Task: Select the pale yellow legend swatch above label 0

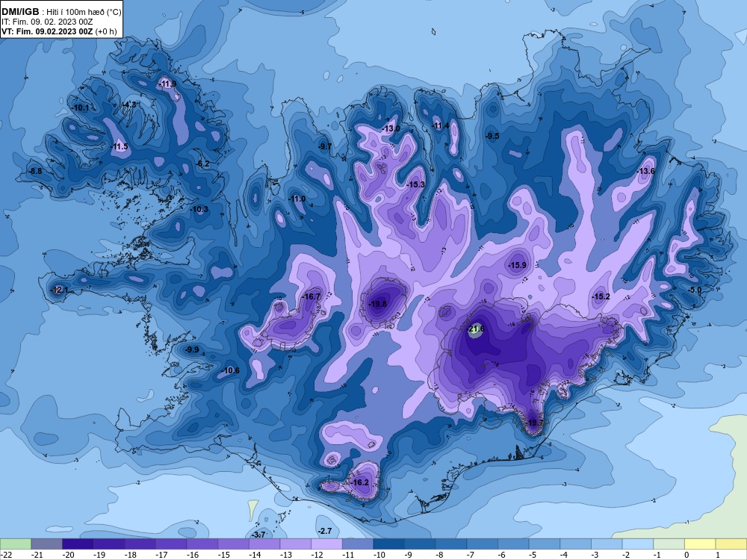Action: (700, 544)
